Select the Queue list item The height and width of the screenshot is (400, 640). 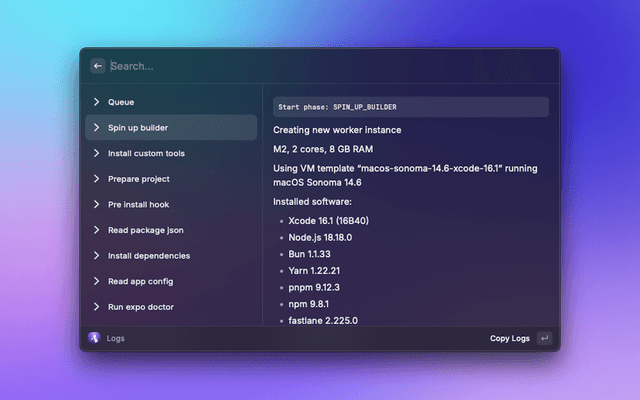coord(121,102)
